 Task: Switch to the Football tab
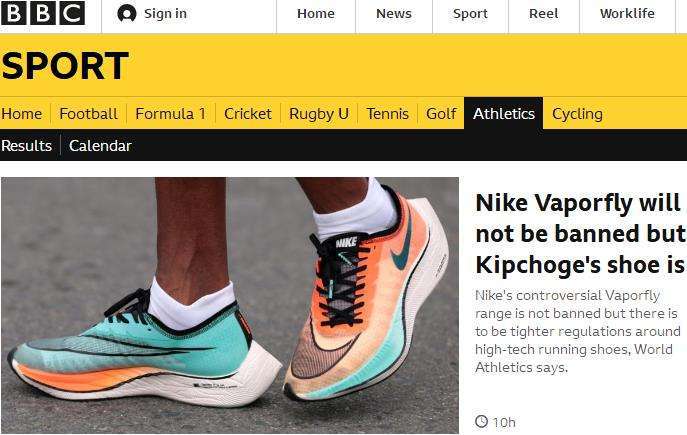click(88, 114)
